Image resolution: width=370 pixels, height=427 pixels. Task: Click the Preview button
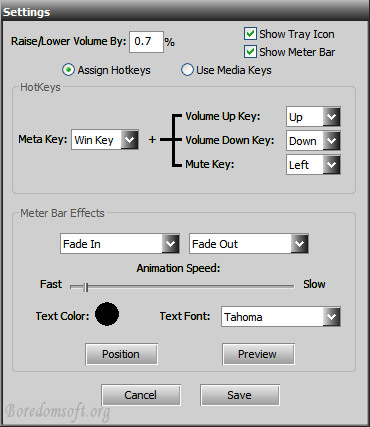[258, 354]
